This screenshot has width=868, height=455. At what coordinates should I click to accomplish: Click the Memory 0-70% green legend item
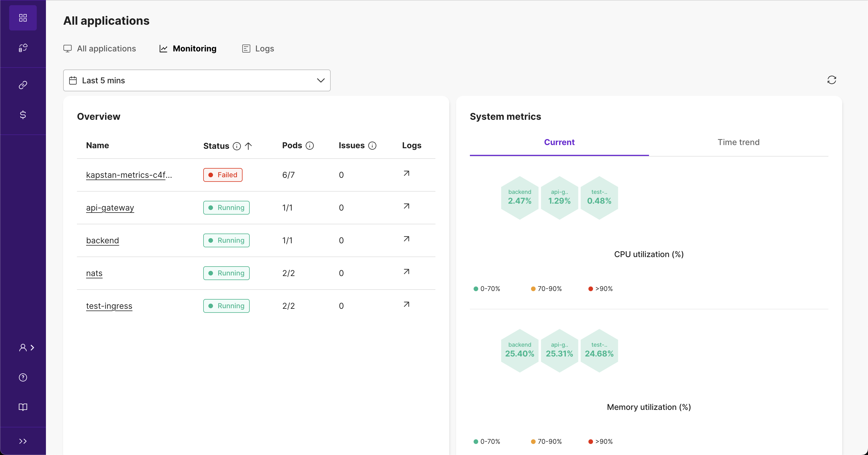487,442
